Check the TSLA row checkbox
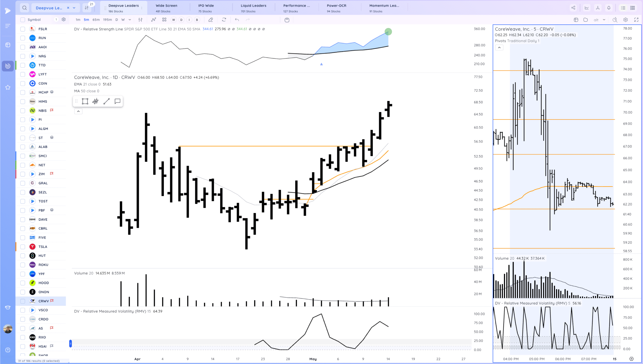Image resolution: width=643 pixels, height=364 pixels. point(23,247)
